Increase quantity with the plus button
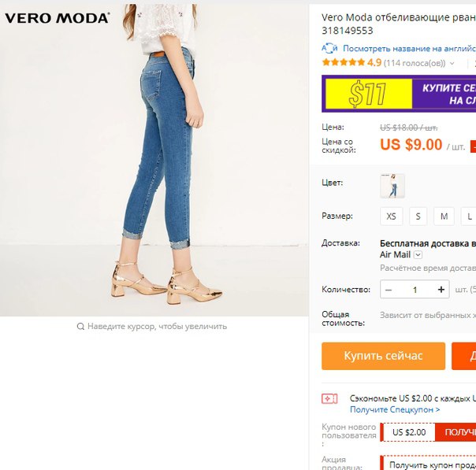Image resolution: width=476 pixels, height=470 pixels. [x=441, y=290]
